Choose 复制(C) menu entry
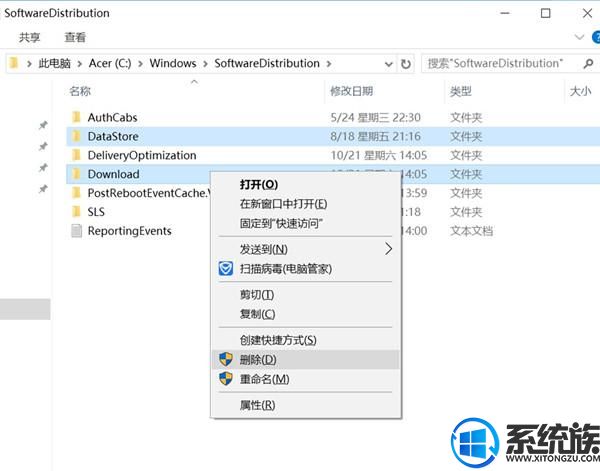This screenshot has width=600, height=471. tap(305, 314)
